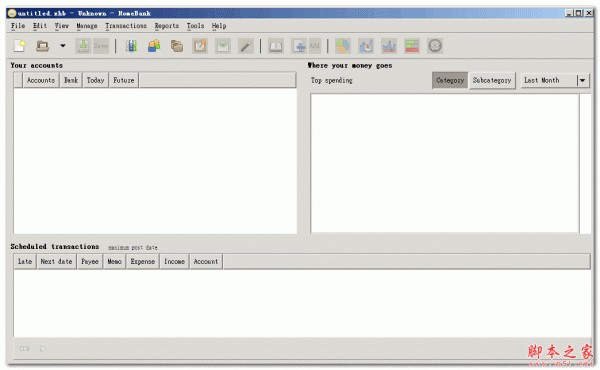Open the Help menu
Screen dimensions: 600x370
[x=219, y=26]
